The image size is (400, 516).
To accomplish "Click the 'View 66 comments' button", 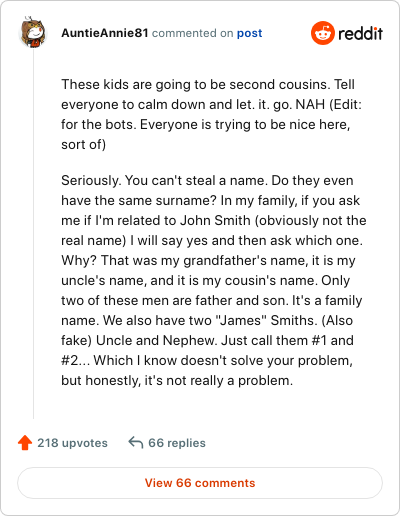I will pos(200,483).
